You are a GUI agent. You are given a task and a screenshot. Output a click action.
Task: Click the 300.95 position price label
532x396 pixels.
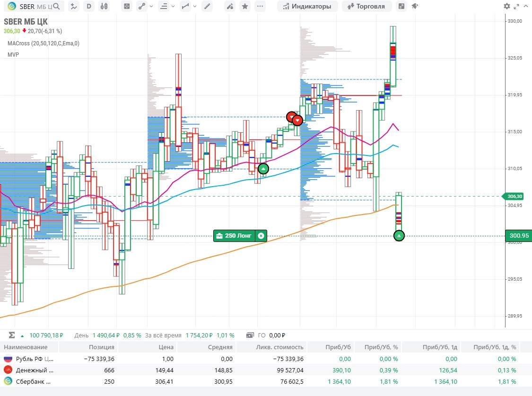(519, 236)
